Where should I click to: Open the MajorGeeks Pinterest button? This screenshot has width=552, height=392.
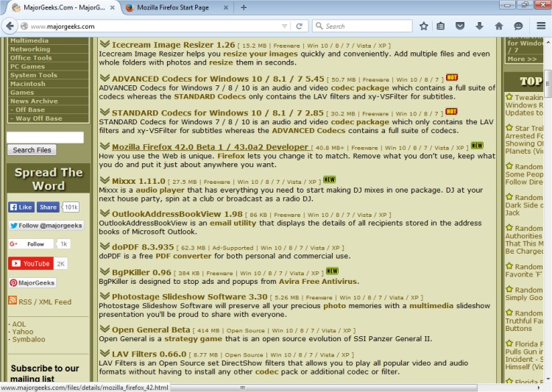[x=32, y=283]
